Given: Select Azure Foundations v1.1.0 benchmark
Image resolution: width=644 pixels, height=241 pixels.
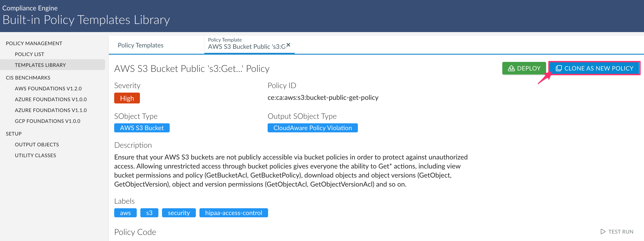Looking at the screenshot, I should (x=51, y=110).
